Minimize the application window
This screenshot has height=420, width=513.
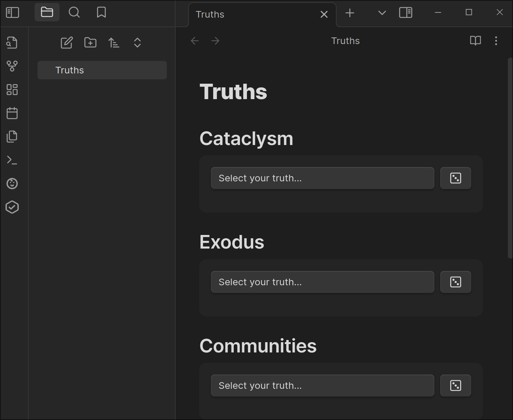coord(438,12)
